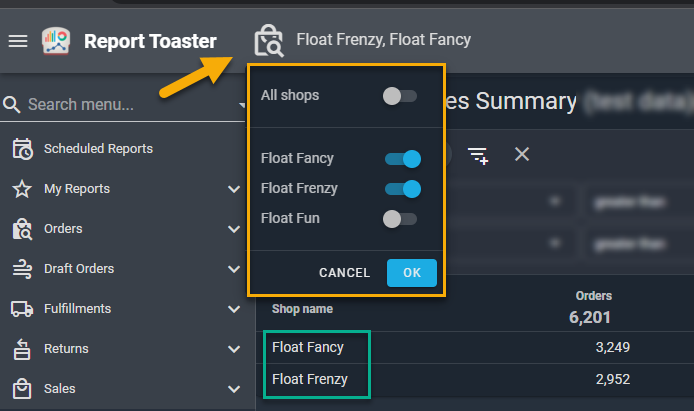This screenshot has width=694, height=411.
Task: Click the Search menu input field
Action: tap(120, 104)
